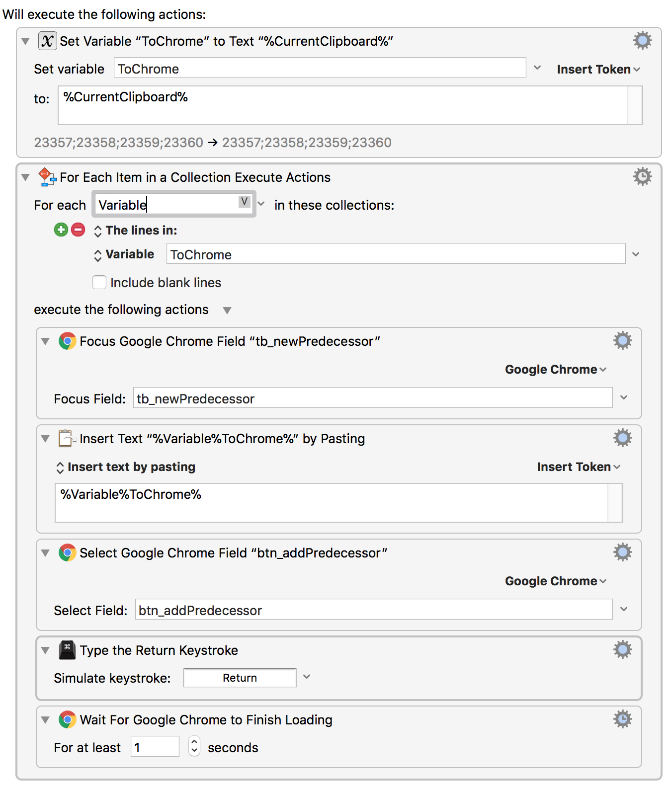Viewport: 672px width, 788px height.
Task: Remove the collection with red minus button
Action: [x=78, y=230]
